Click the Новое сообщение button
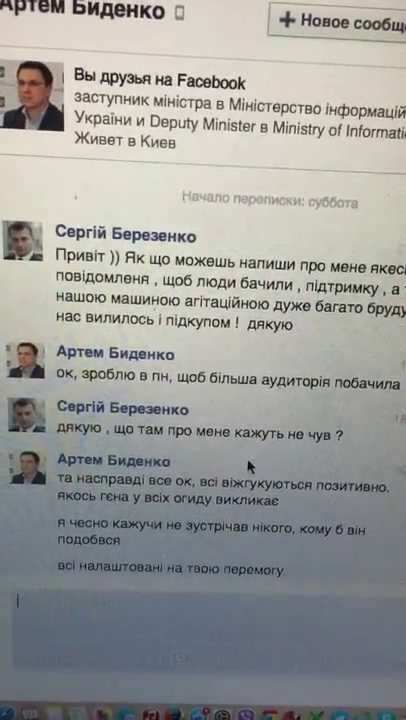 (337, 22)
